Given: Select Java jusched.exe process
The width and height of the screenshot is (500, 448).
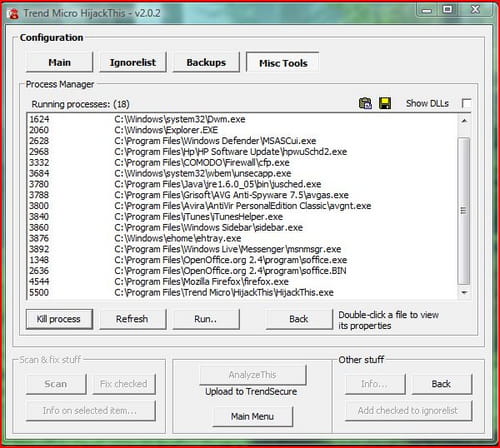Looking at the screenshot, I should [242, 184].
